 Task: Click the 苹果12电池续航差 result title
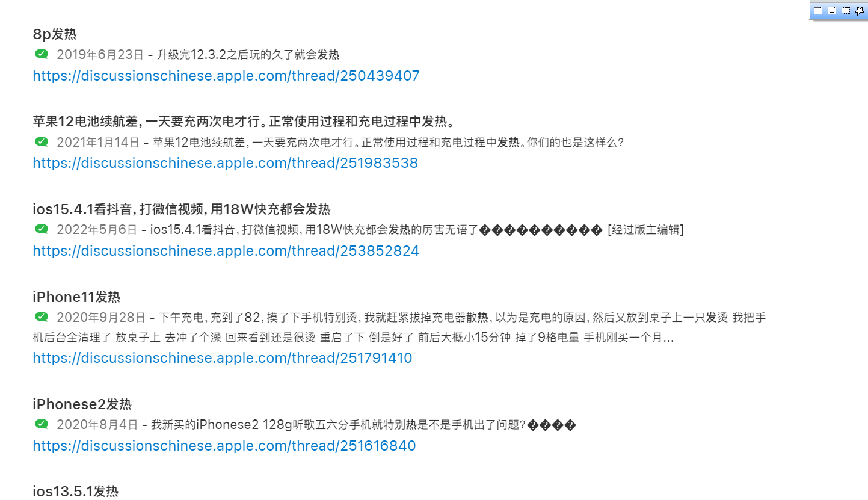[x=244, y=122]
